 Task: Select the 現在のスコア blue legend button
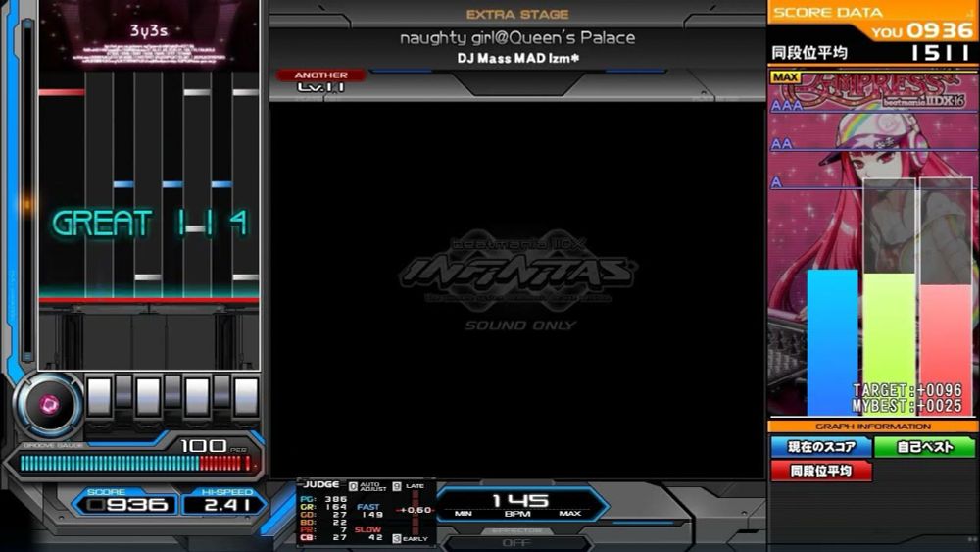click(821, 447)
